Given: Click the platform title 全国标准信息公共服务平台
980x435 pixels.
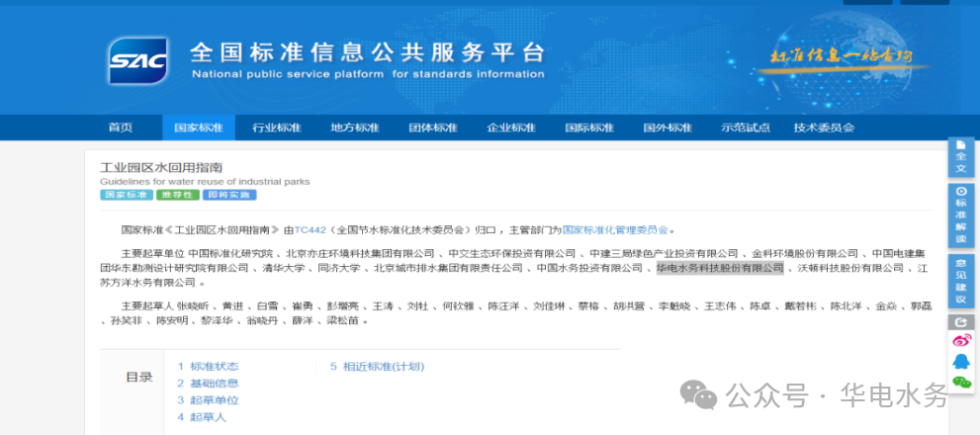Looking at the screenshot, I should point(368,53).
